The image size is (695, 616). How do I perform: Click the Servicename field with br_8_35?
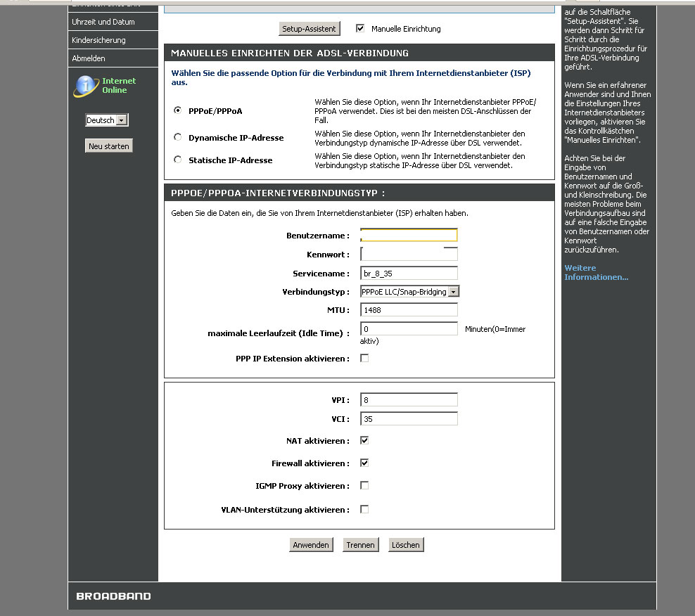[x=409, y=274]
